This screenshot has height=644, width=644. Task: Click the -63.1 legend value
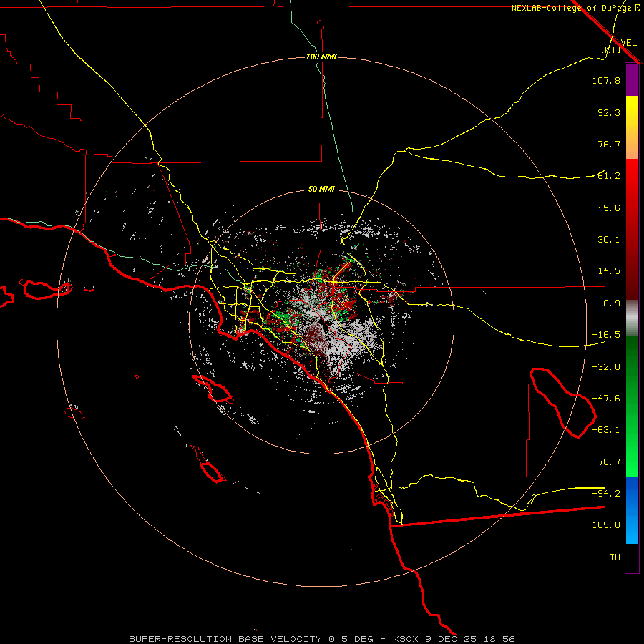pos(606,430)
